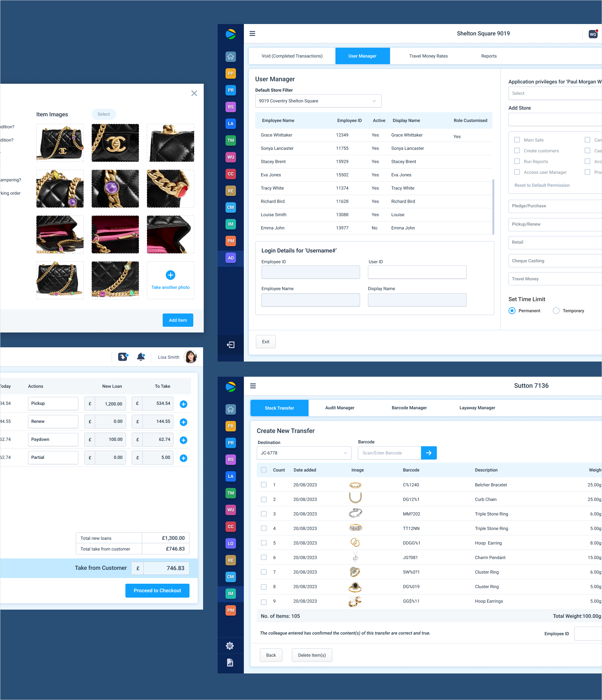Enable the Main Safe checkbox
The width and height of the screenshot is (602, 700).
(517, 140)
